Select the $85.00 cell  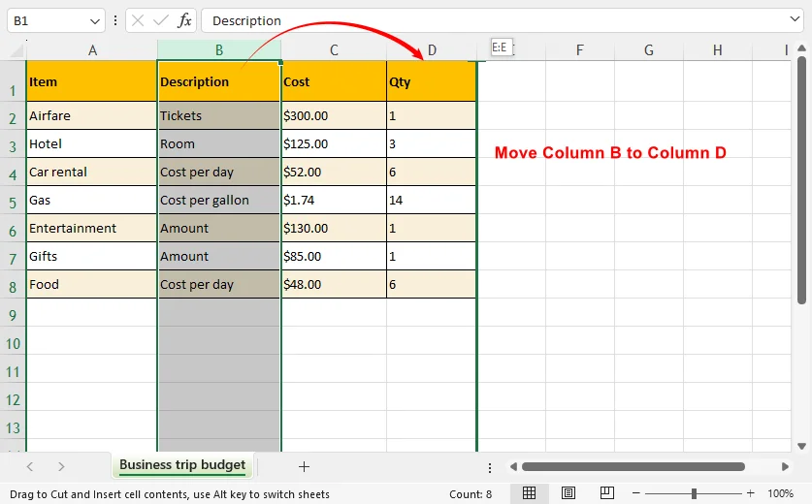(x=334, y=256)
